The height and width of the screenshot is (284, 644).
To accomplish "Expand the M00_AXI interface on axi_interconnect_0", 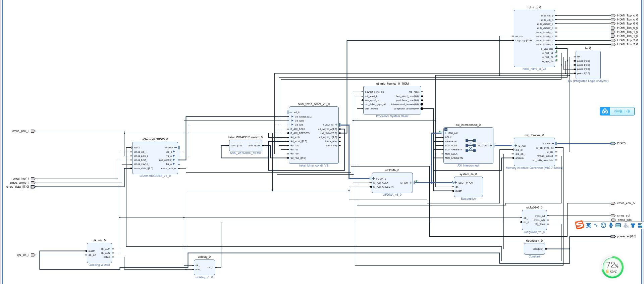I will (x=491, y=145).
